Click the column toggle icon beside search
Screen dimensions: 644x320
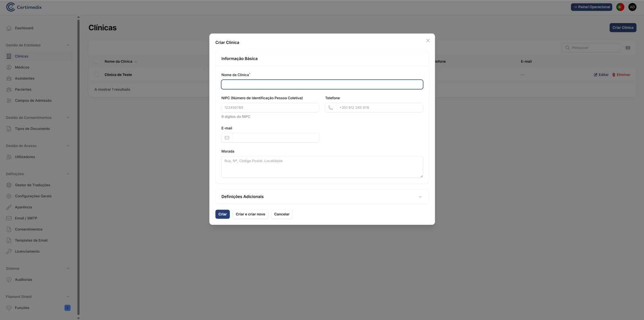click(x=628, y=48)
